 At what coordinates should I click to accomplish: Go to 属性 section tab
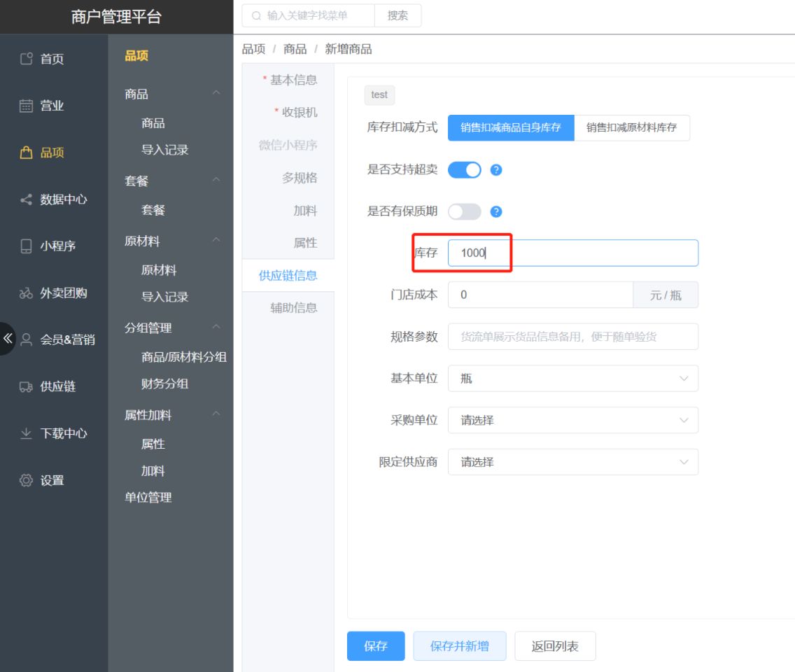click(x=288, y=243)
